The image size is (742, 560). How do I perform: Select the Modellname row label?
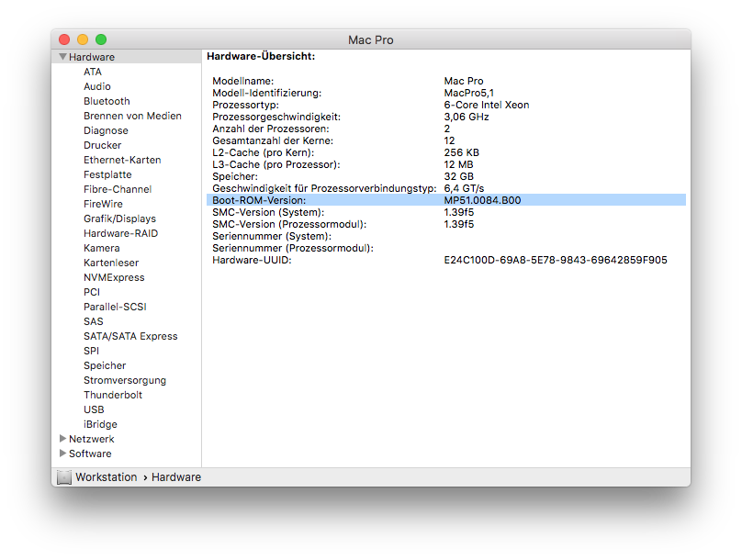(x=242, y=81)
